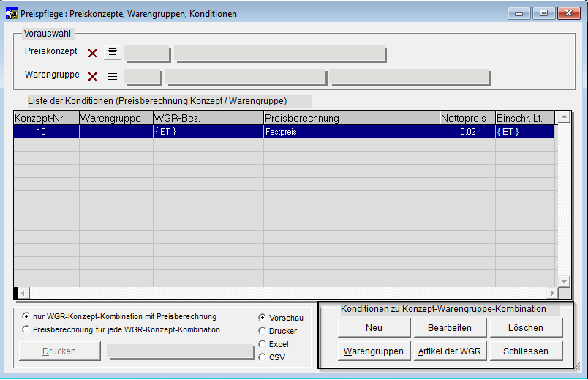Click the application icon in title bar

(11, 13)
